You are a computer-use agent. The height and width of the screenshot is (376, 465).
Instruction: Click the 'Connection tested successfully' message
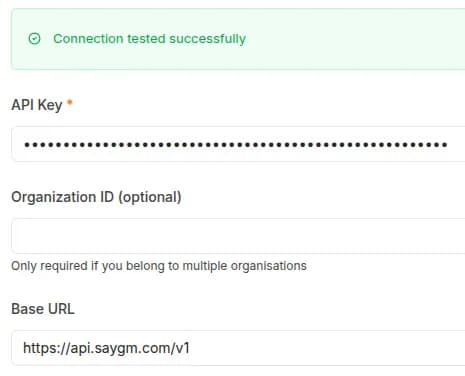pyautogui.click(x=149, y=39)
